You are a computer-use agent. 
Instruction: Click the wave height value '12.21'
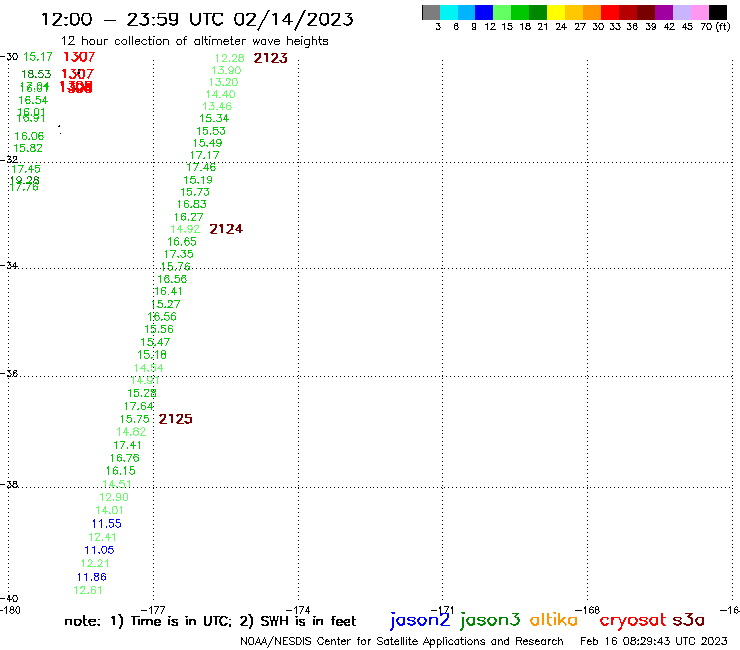pos(95,563)
